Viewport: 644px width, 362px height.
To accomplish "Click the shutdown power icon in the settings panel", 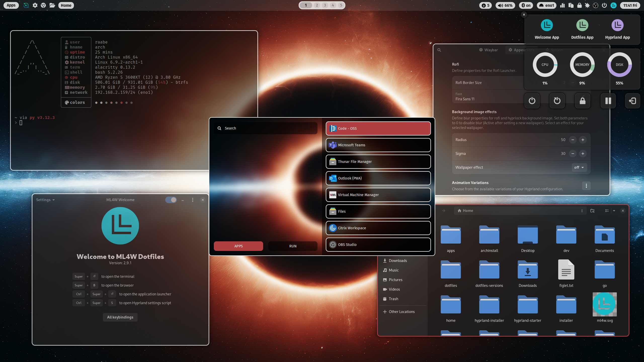I will [x=532, y=101].
